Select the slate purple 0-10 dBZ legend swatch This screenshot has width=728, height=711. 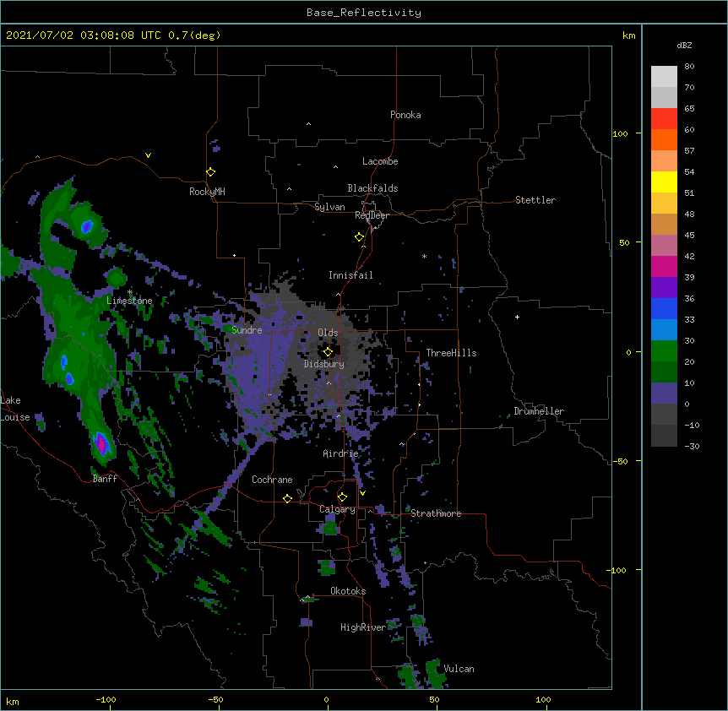coord(664,393)
